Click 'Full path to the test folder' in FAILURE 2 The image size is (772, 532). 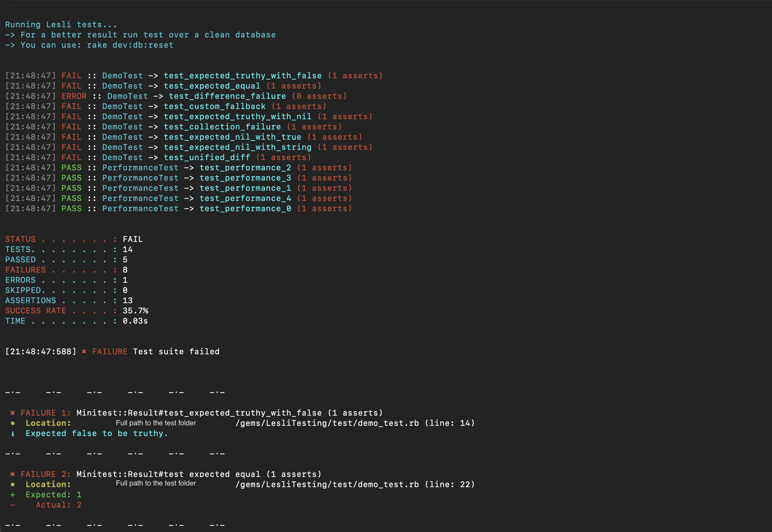[x=156, y=483]
